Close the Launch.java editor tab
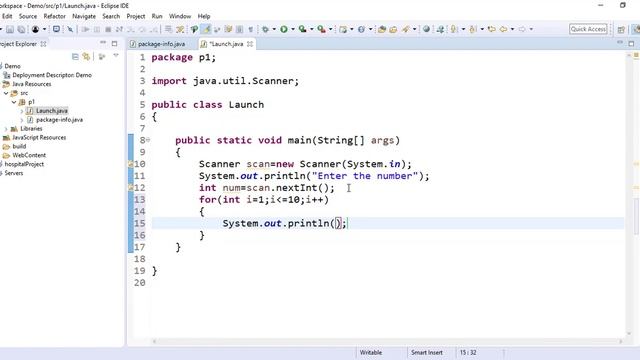This screenshot has width=640, height=360. (250, 44)
